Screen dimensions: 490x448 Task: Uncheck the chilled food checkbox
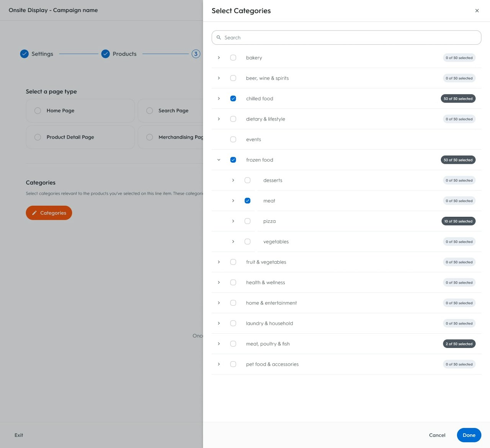(x=233, y=99)
